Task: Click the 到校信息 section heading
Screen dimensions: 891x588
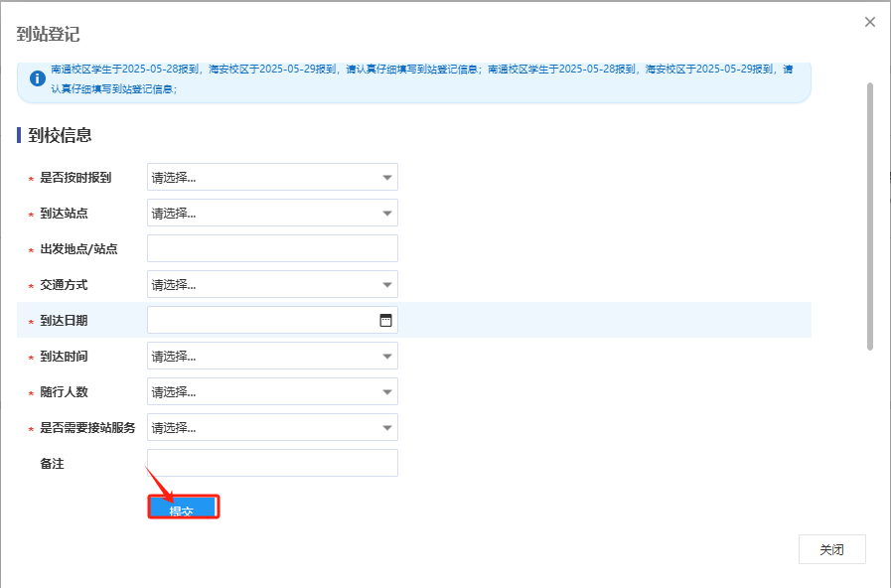Action: [60, 135]
